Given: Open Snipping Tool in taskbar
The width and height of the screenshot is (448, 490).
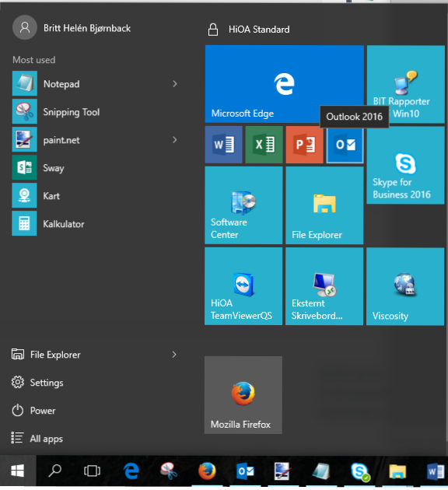Looking at the screenshot, I should [169, 471].
